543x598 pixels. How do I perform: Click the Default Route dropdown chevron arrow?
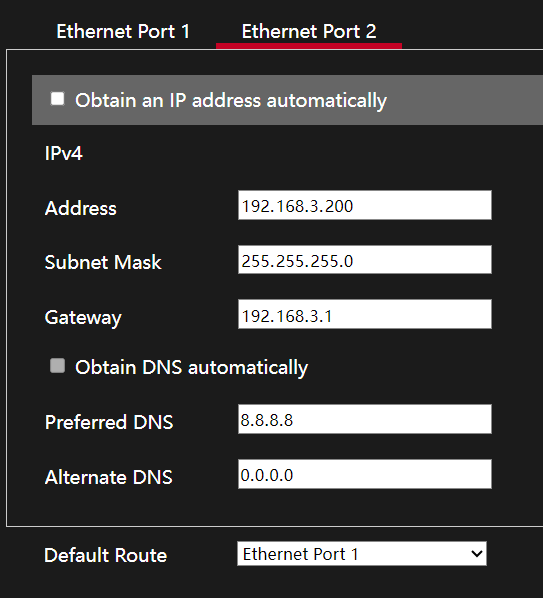coord(477,554)
